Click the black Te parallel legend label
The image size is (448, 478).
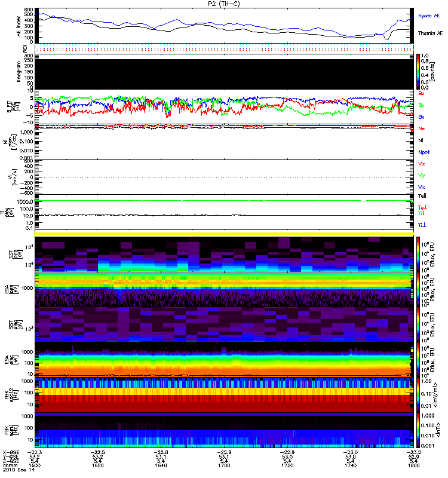click(422, 196)
